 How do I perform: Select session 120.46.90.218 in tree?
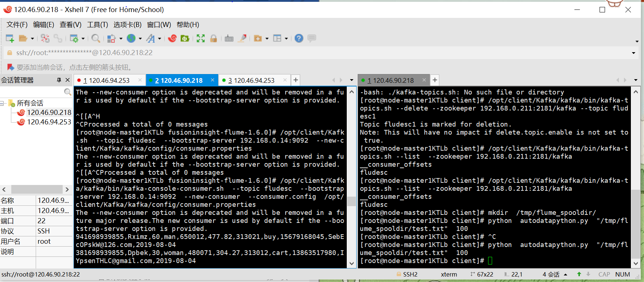[x=49, y=112]
